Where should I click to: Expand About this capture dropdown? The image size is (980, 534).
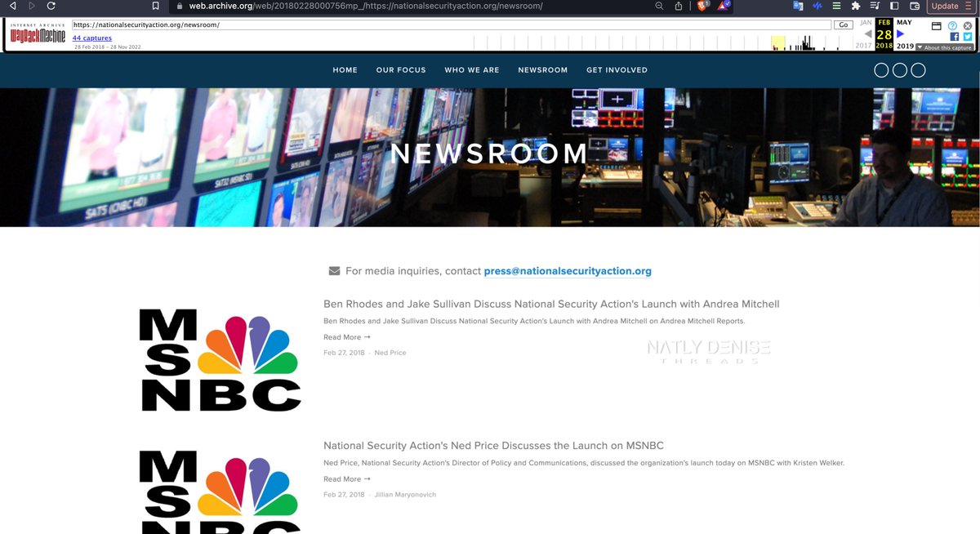944,47
